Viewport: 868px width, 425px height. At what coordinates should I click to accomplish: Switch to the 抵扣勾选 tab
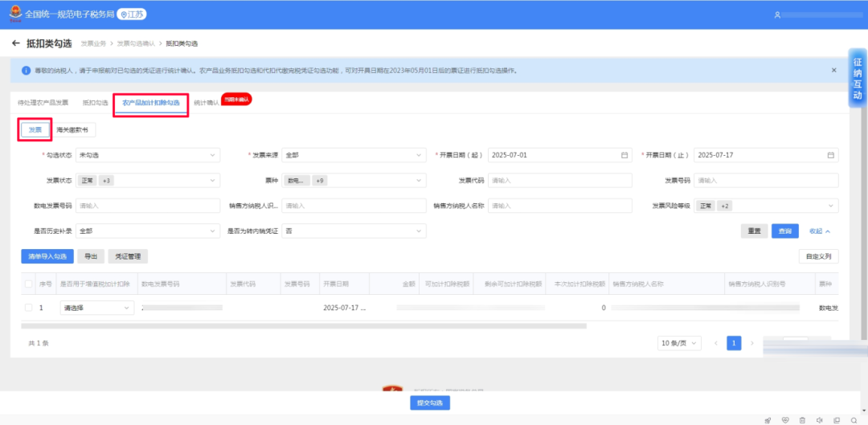point(95,103)
